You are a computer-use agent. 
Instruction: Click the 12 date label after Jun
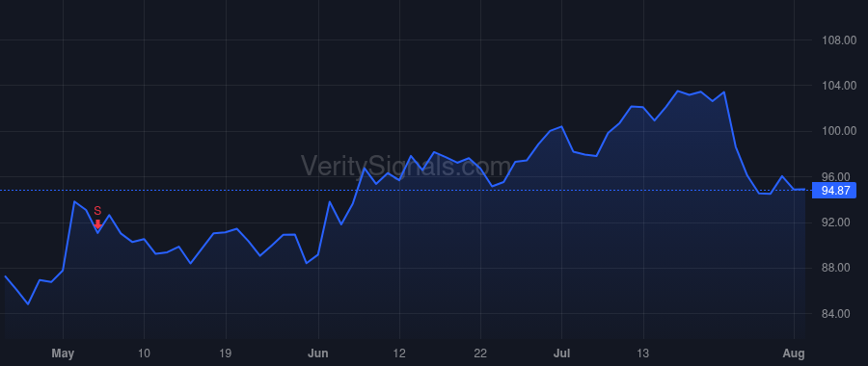click(x=399, y=353)
